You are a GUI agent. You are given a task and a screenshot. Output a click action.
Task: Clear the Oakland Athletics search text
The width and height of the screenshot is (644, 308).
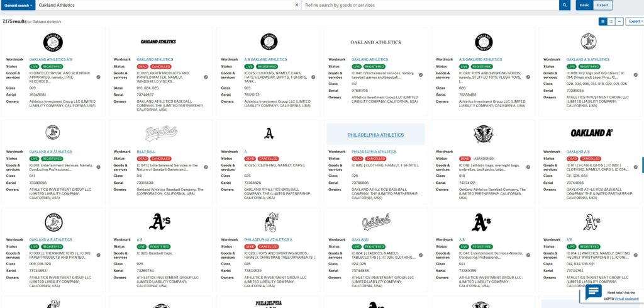click(x=296, y=5)
